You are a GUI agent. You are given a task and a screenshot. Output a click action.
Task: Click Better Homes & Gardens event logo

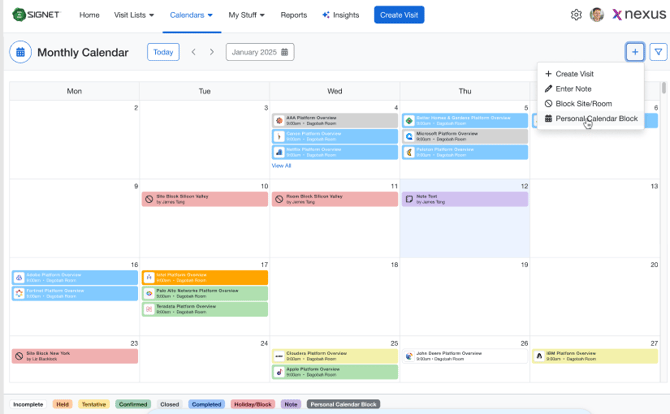pos(409,120)
